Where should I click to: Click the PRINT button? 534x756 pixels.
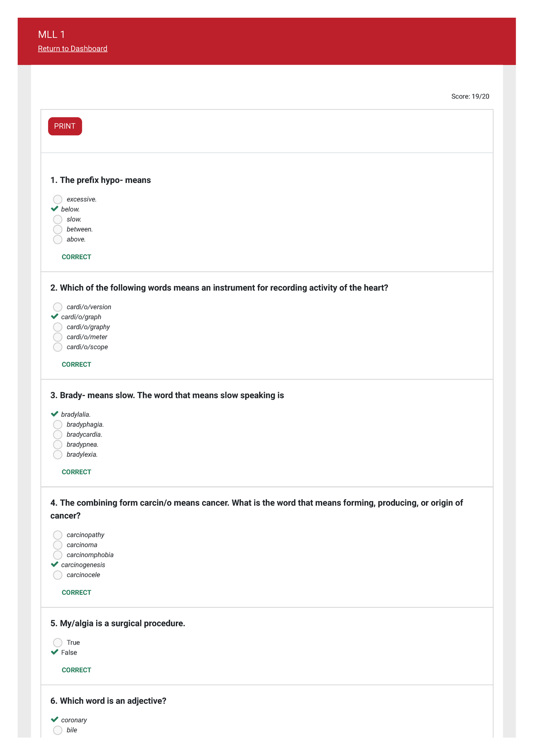coord(65,126)
